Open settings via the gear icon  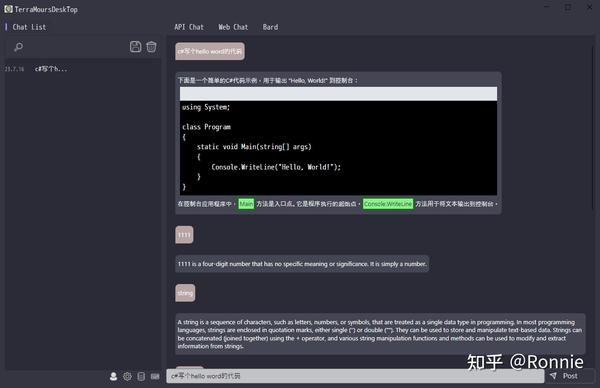[127, 377]
